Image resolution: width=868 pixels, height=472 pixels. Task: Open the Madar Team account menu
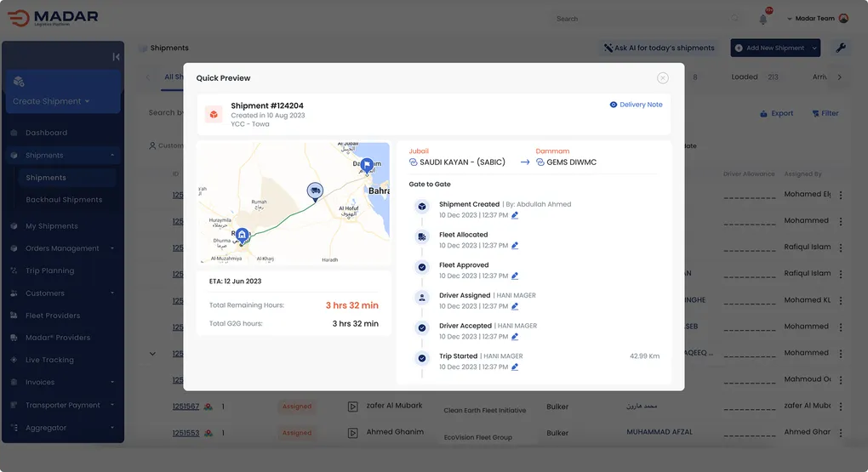[x=819, y=19]
